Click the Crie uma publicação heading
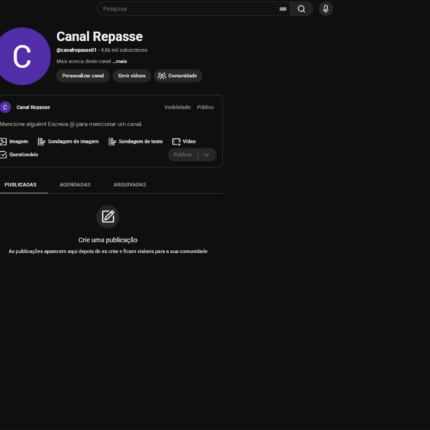The image size is (430, 430). coord(108,240)
